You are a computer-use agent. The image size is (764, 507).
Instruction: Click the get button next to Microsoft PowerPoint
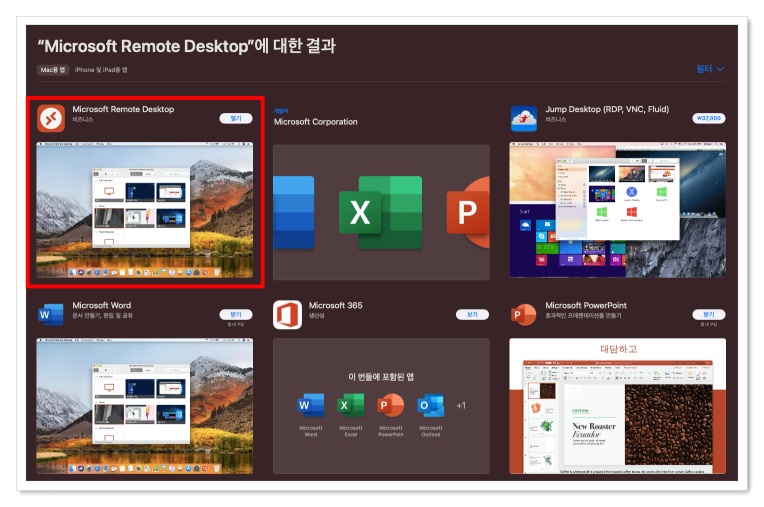(708, 315)
